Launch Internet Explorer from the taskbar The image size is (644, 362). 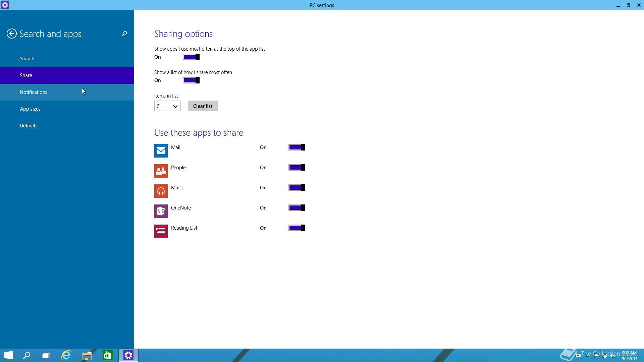click(66, 355)
